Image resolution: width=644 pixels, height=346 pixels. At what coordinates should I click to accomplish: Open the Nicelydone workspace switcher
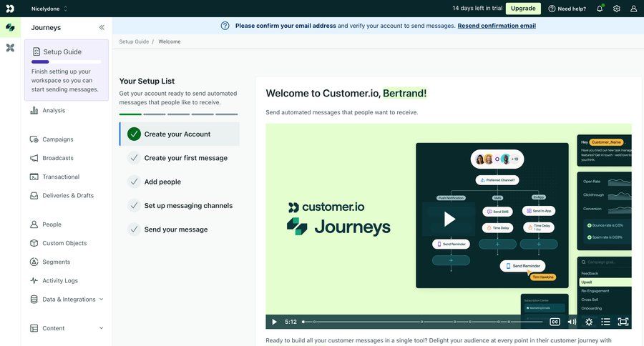49,9
